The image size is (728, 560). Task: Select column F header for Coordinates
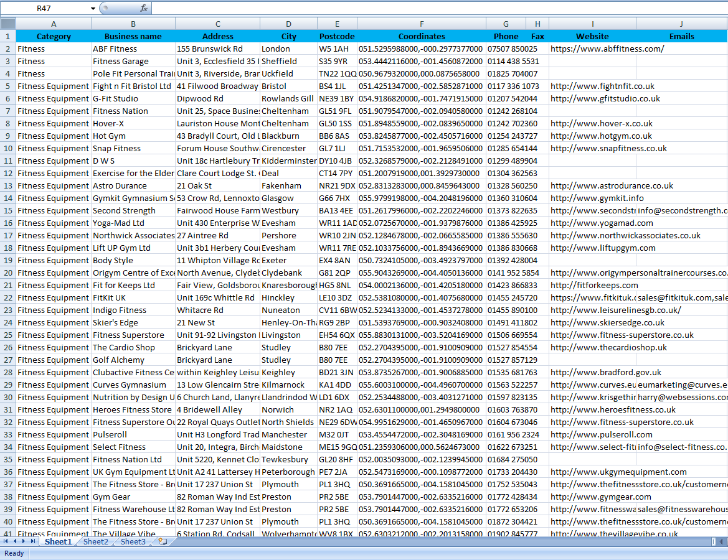tap(422, 24)
